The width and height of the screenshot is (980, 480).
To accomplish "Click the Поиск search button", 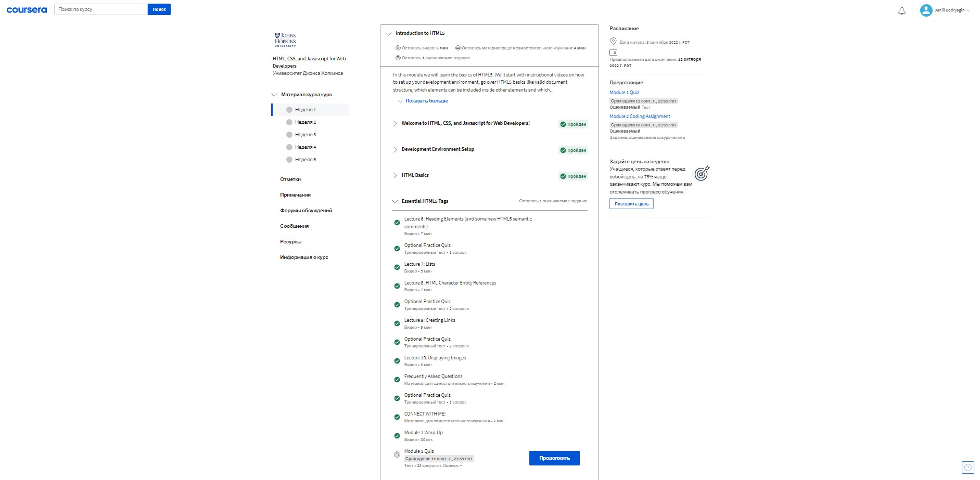I will tap(159, 9).
